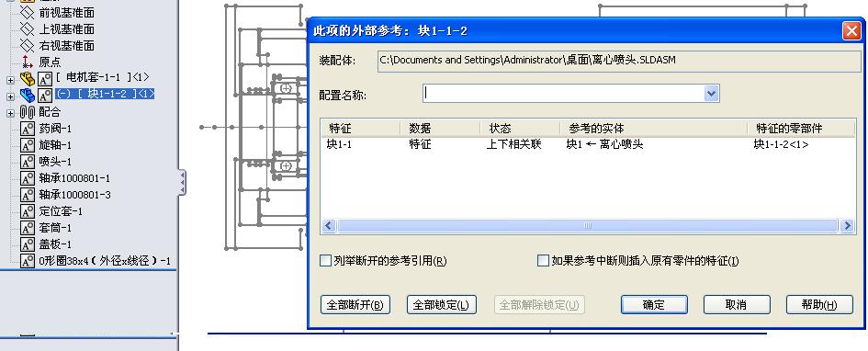
Task: Click the yellow part icon of 电机套-1-1
Action: (x=28, y=79)
